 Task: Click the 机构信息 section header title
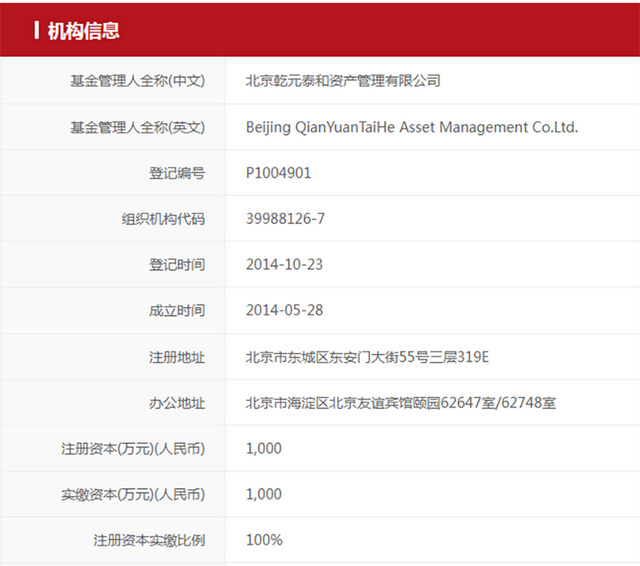coord(83,31)
